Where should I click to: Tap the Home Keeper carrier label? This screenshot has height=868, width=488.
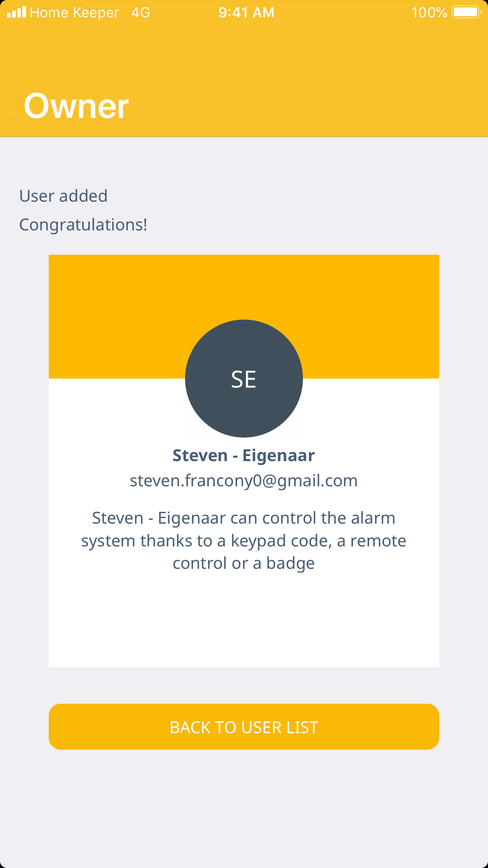(74, 13)
